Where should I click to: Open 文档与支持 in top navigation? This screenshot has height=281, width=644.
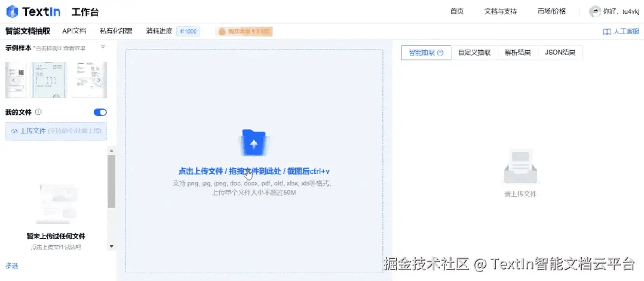coord(500,11)
